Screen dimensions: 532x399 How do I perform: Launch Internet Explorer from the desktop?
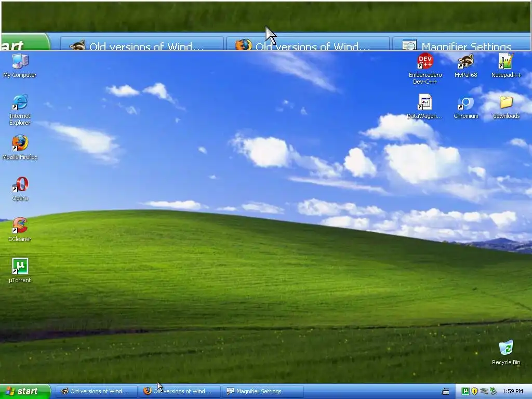tap(20, 110)
